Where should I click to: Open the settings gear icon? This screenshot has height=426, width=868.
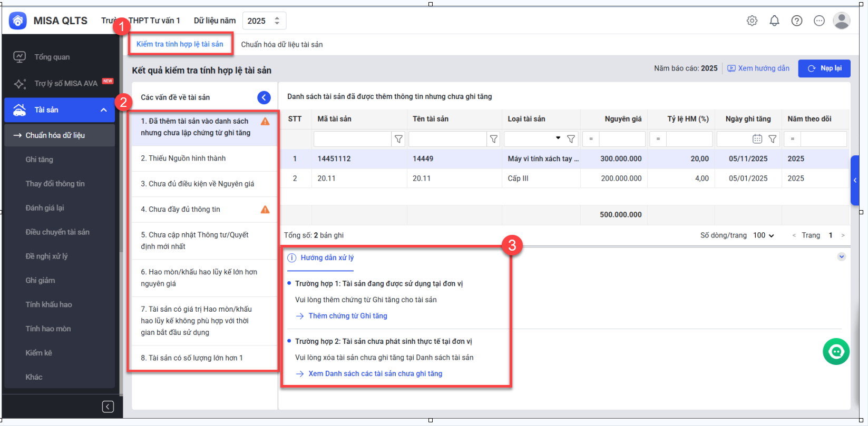[x=752, y=21]
